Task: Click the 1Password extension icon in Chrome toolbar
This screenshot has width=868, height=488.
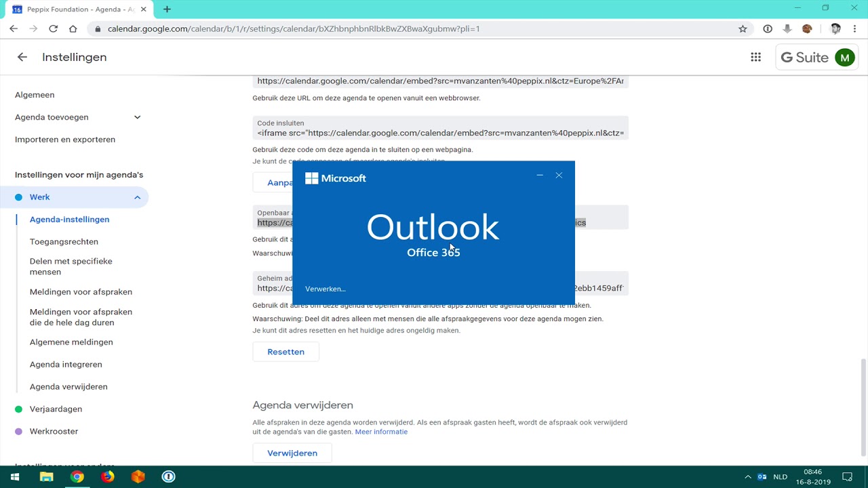Action: 768,28
